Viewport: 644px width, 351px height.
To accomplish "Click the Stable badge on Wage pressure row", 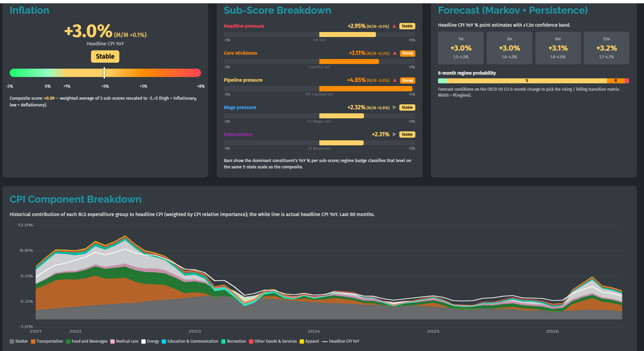I will (x=407, y=108).
